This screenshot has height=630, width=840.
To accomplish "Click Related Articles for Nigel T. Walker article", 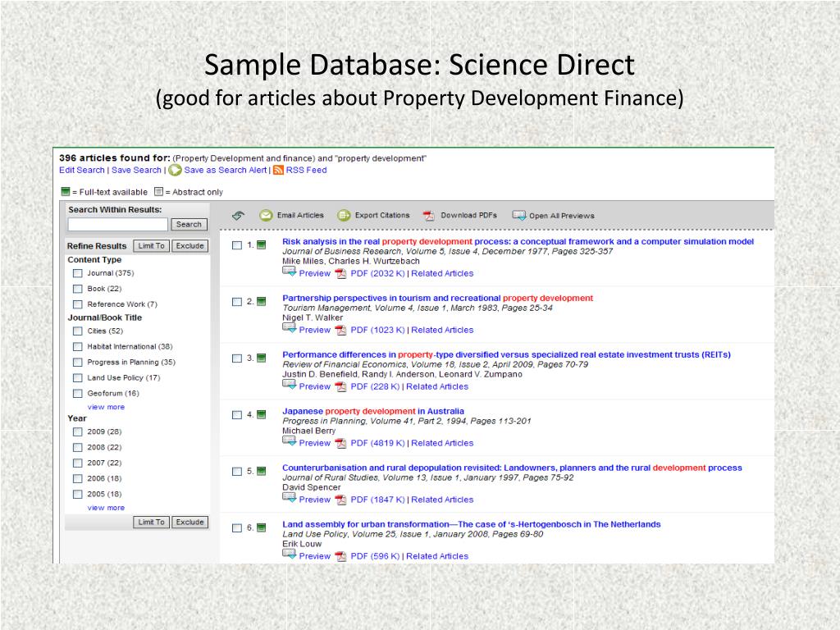I will pyautogui.click(x=442, y=330).
